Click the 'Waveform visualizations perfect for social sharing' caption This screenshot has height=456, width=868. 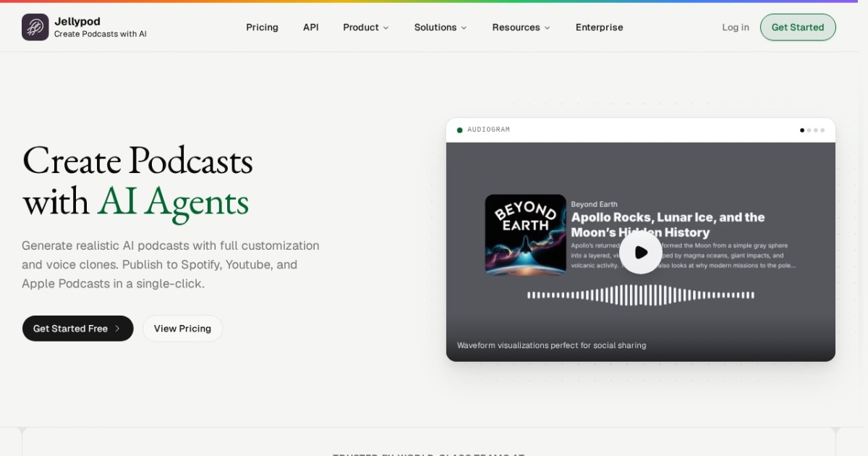[x=552, y=345]
